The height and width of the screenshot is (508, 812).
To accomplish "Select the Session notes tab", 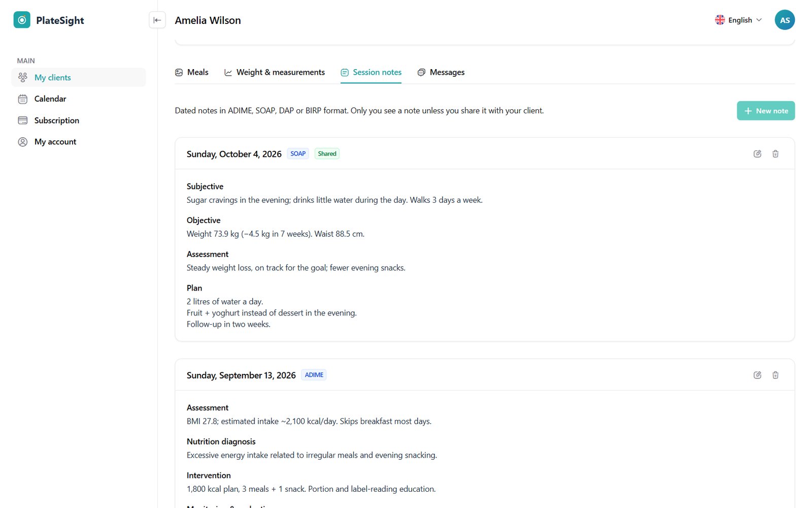I will [x=371, y=72].
